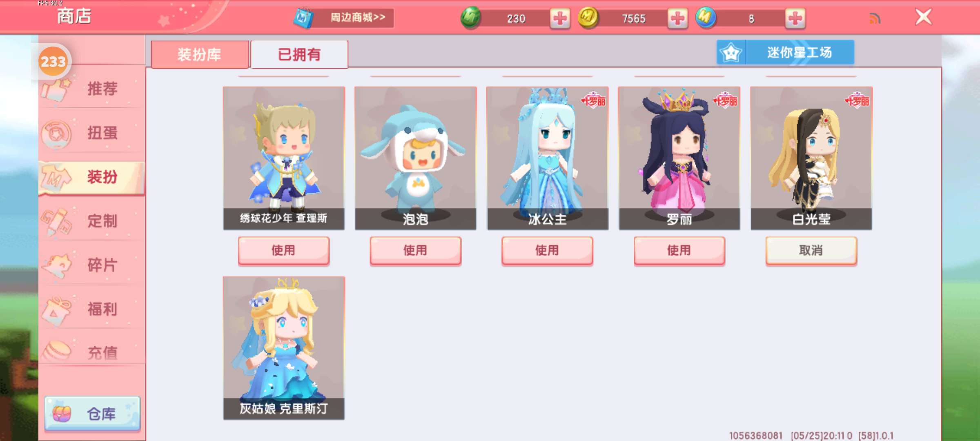
Task: Go to the 定制 customization section
Action: click(92, 221)
